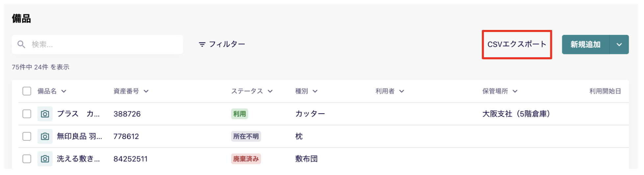Click camera icon for 洗える敷き row
Image resolution: width=644 pixels, height=175 pixels.
(x=45, y=159)
